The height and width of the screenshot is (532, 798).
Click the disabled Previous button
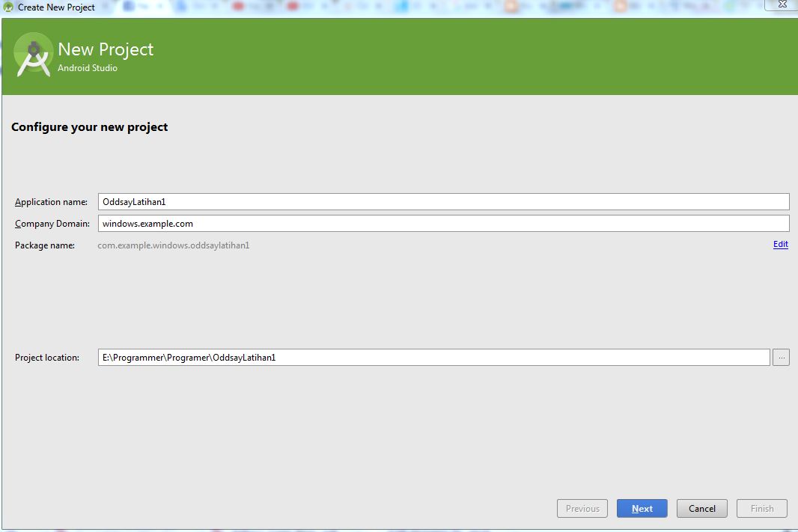[x=582, y=508]
